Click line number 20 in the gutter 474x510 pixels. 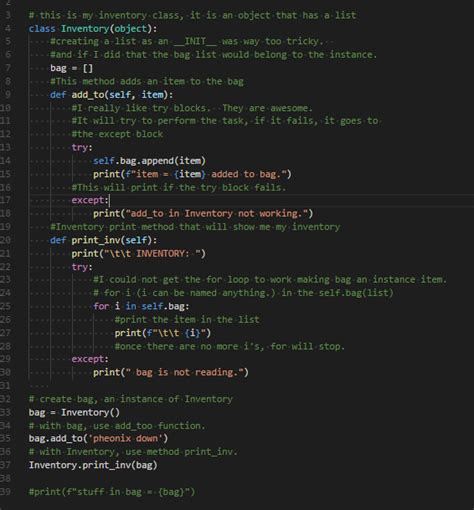click(x=6, y=240)
